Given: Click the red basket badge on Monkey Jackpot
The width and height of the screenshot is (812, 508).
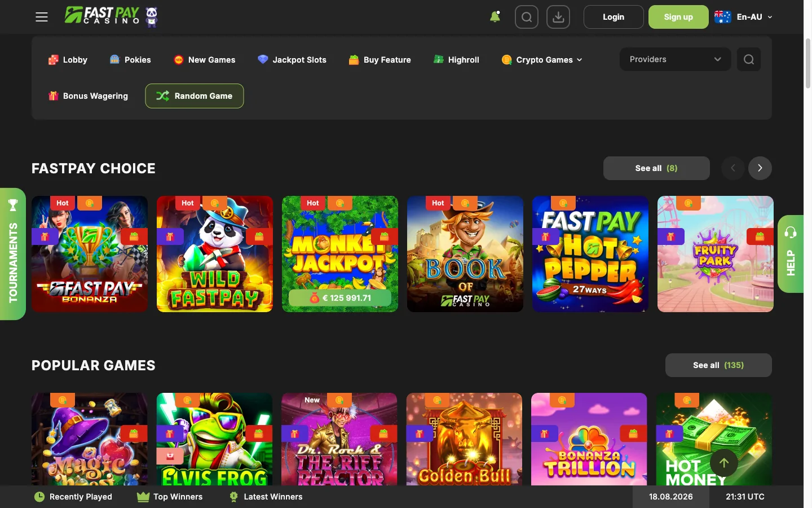Looking at the screenshot, I should pyautogui.click(x=385, y=237).
